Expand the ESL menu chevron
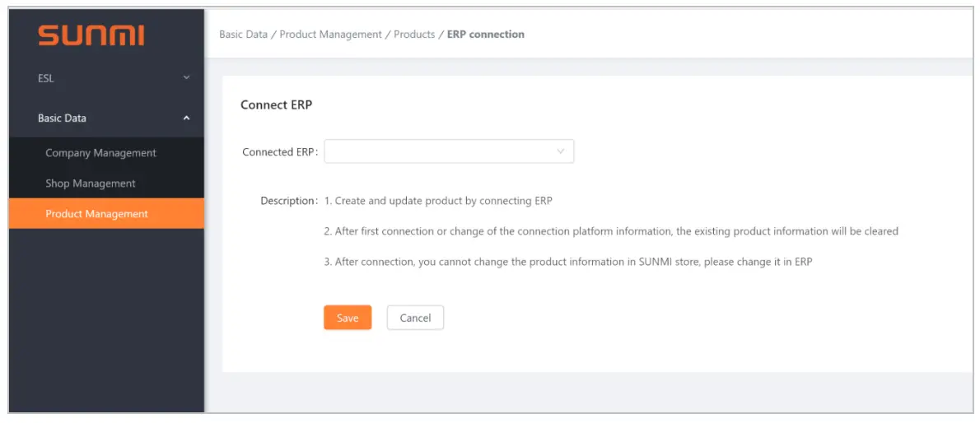 [x=186, y=78]
